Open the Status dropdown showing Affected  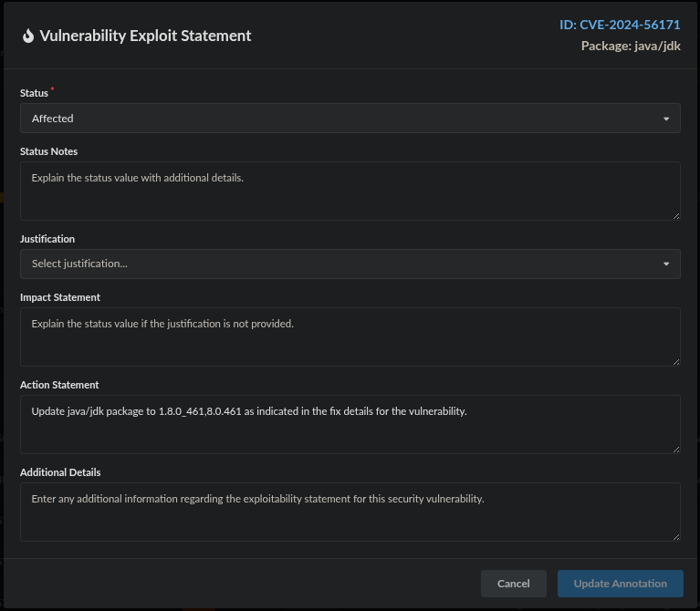pyautogui.click(x=350, y=118)
